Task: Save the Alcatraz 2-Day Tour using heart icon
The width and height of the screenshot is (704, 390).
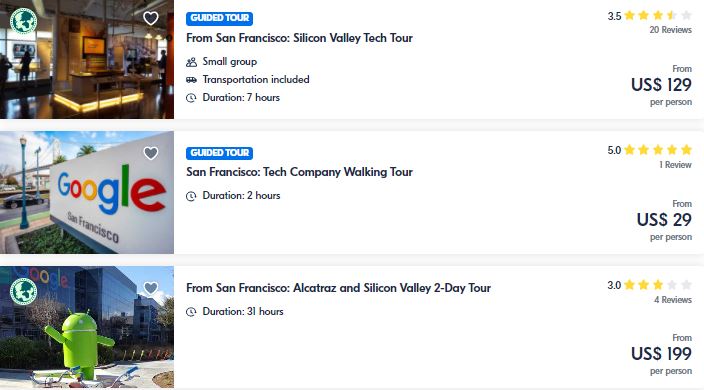Action: (x=151, y=288)
